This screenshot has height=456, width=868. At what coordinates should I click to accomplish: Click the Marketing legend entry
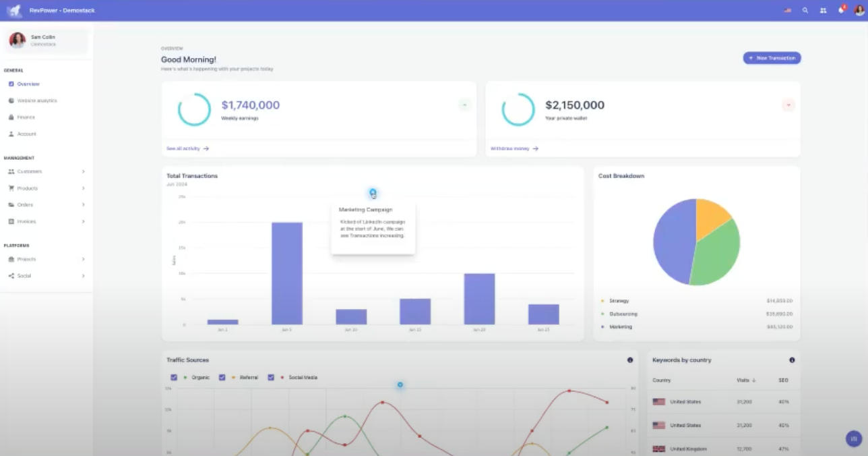pyautogui.click(x=617, y=326)
